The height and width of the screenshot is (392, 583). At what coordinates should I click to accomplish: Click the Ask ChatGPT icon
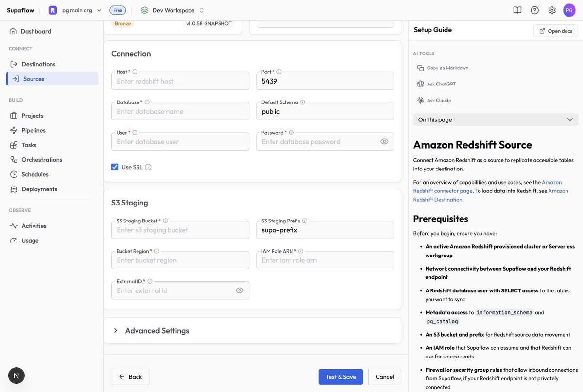click(421, 84)
